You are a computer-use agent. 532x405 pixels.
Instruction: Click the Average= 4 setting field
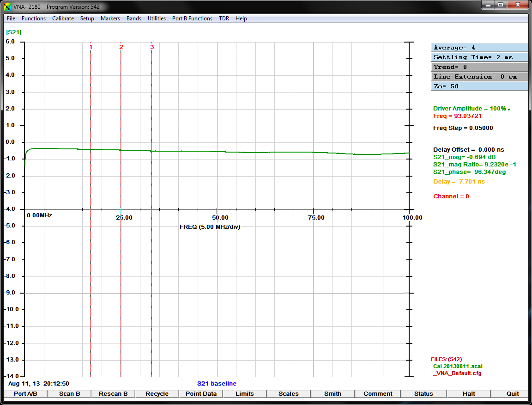point(479,48)
